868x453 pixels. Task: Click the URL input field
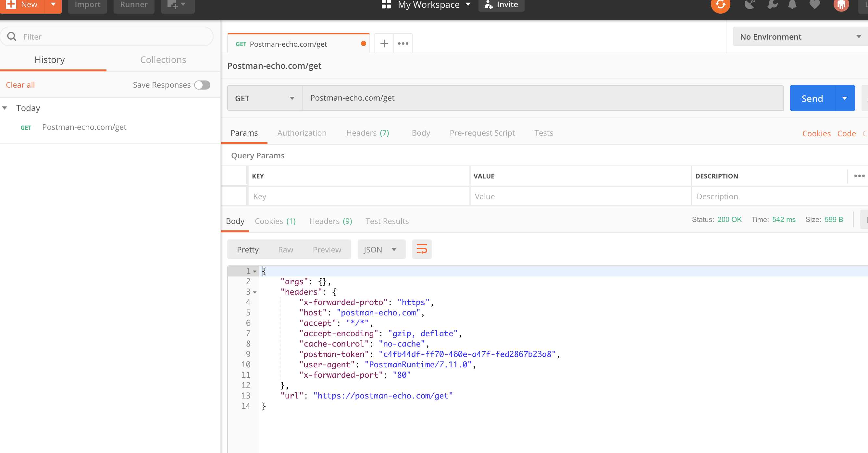pos(542,98)
